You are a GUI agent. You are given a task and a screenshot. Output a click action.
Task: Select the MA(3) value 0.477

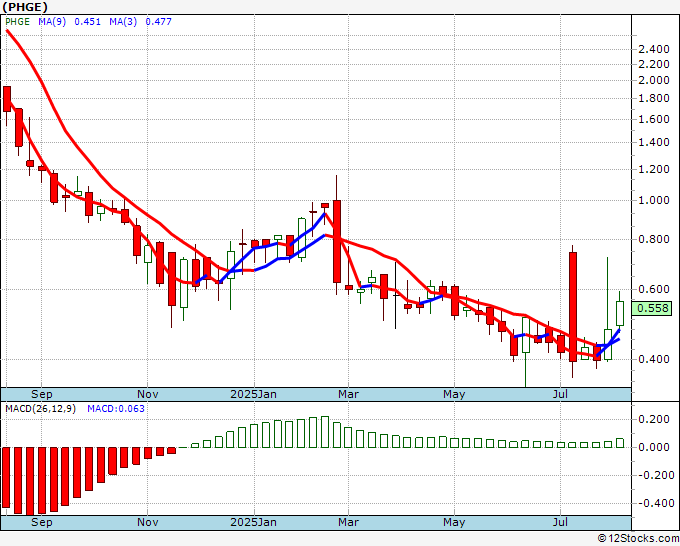[x=158, y=21]
